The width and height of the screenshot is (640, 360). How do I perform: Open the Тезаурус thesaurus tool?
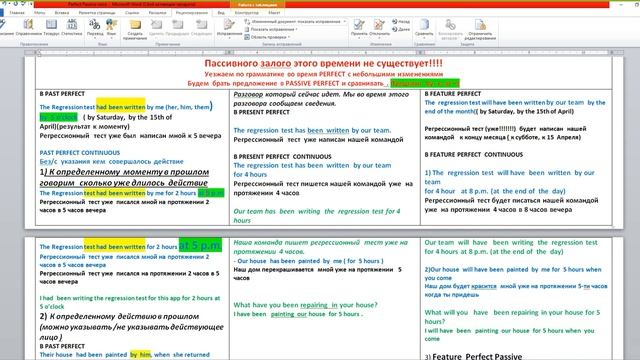pos(51,28)
